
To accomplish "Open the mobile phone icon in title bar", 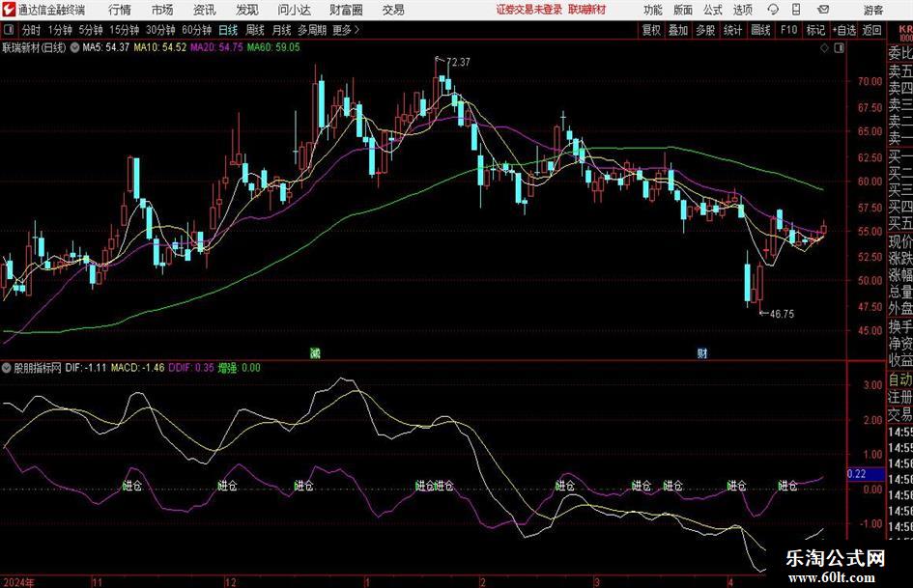I will pyautogui.click(x=796, y=10).
